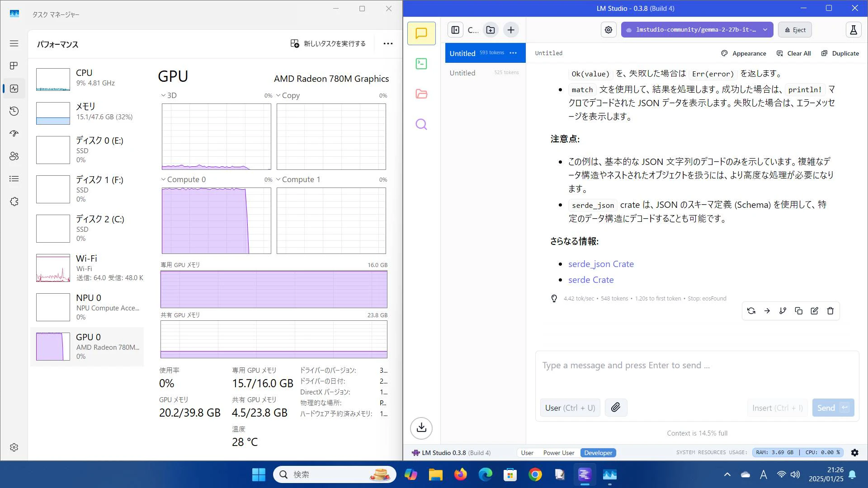The height and width of the screenshot is (488, 868).
Task: Duplicate the current chat
Action: tap(840, 53)
